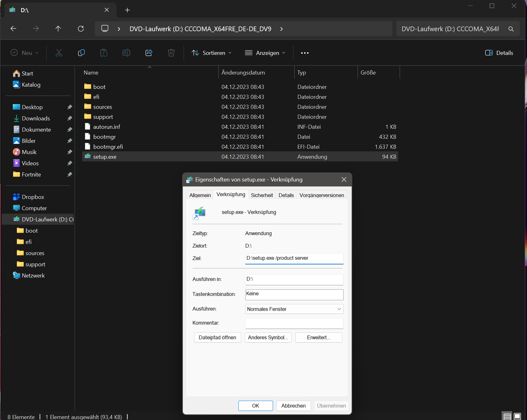
Task: Sort by Typ column header
Action: (326, 73)
